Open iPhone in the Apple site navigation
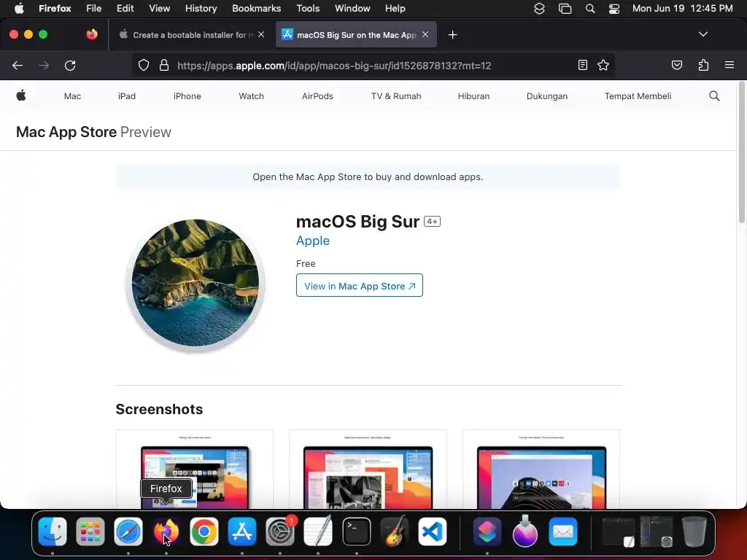Screen dimensions: 747x560 pyautogui.click(x=187, y=96)
